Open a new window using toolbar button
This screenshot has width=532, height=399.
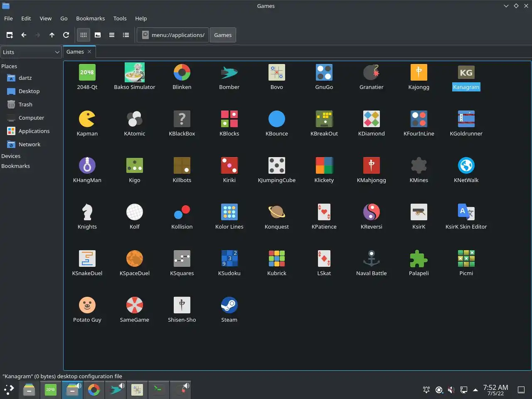(10, 35)
